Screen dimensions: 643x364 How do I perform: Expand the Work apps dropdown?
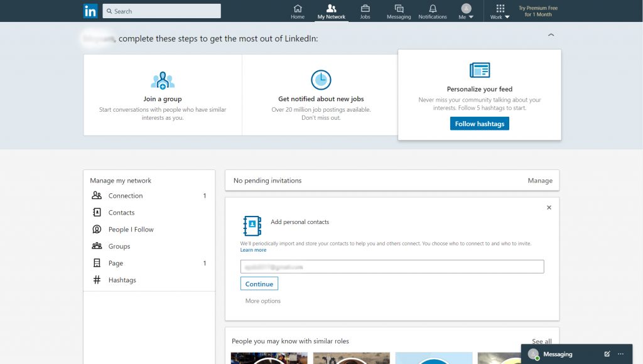coord(500,11)
